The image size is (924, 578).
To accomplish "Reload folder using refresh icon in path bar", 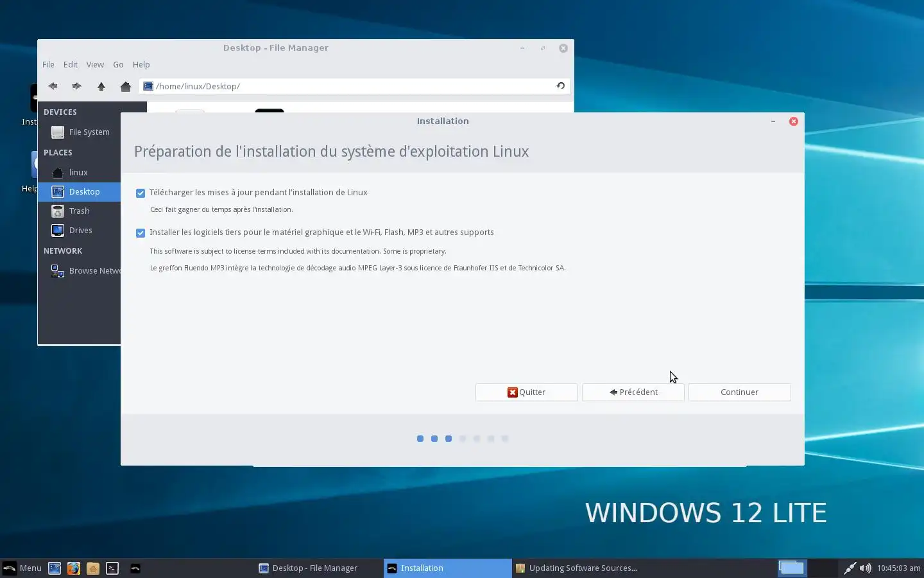I will pos(560,86).
